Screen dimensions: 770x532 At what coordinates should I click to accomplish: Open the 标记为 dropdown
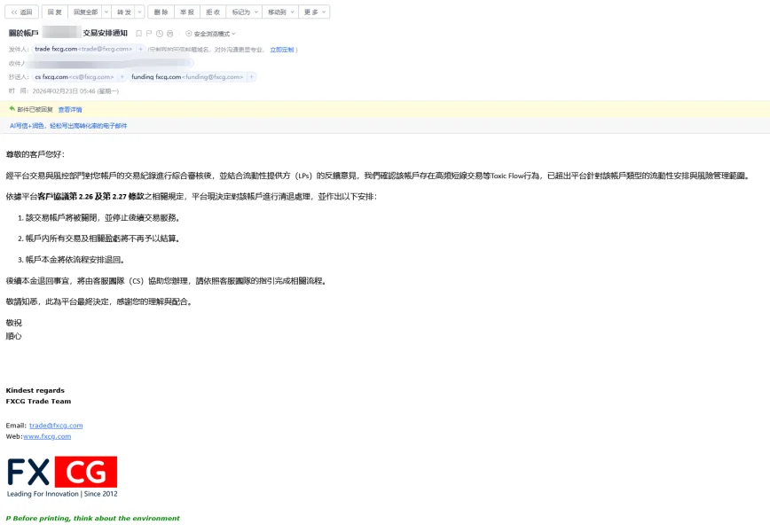click(x=245, y=12)
